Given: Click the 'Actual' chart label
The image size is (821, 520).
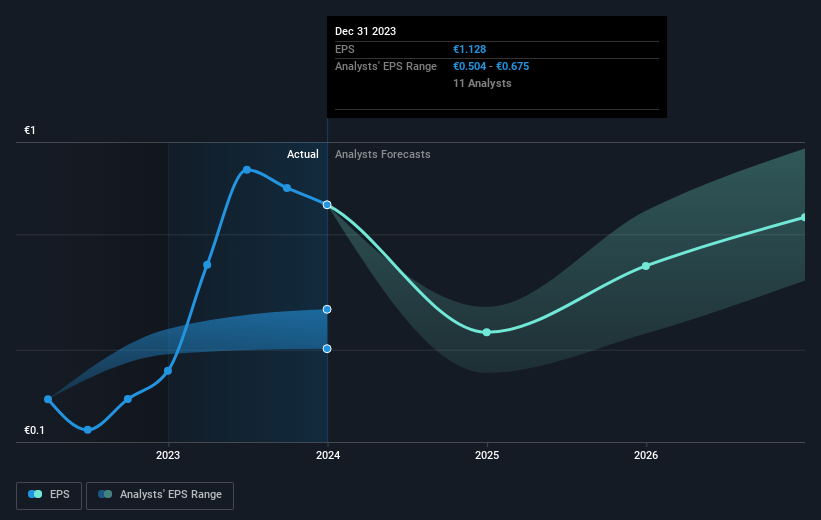Looking at the screenshot, I should tap(303, 154).
